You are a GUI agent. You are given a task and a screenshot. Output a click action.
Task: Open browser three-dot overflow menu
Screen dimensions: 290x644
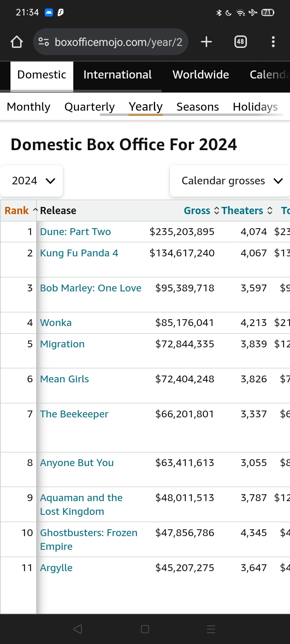tap(273, 42)
